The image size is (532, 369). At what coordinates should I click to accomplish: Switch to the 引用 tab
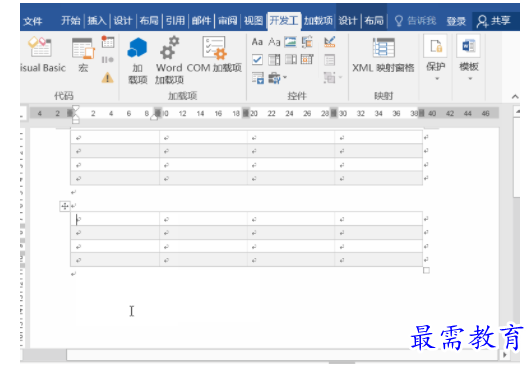(175, 21)
